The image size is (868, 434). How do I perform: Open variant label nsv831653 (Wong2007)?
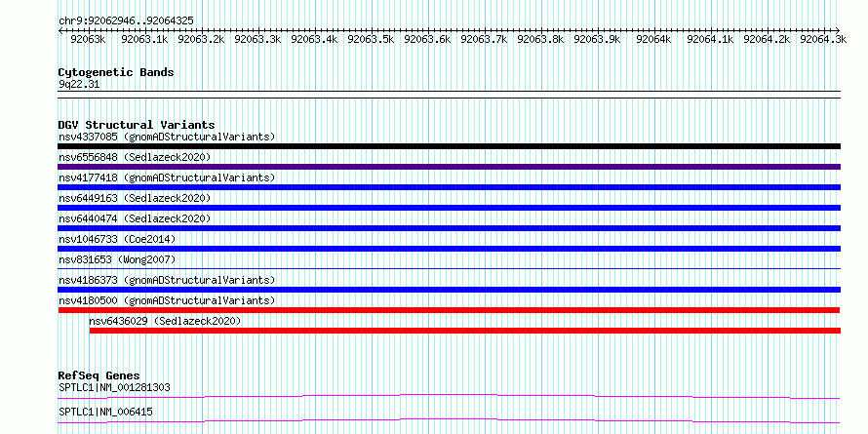(117, 259)
